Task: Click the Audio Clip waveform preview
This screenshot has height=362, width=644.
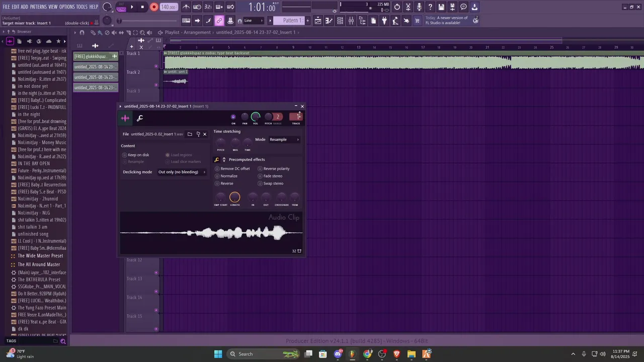Action: [211, 233]
